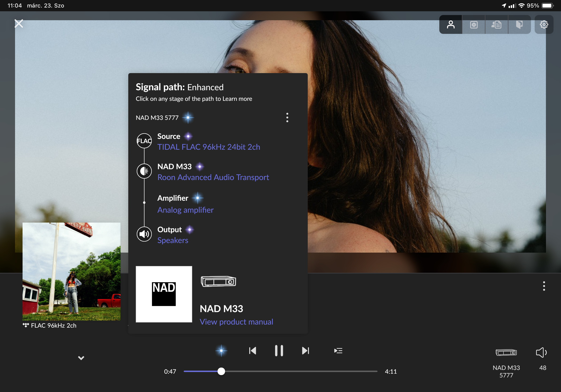Click the View product manual link
Image resolution: width=561 pixels, height=392 pixels.
pyautogui.click(x=236, y=322)
